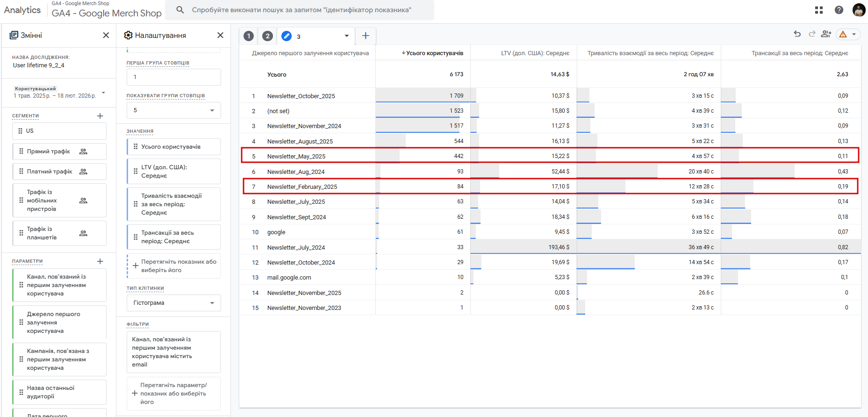Add a new tab with plus icon
868x417 pixels.
[366, 36]
